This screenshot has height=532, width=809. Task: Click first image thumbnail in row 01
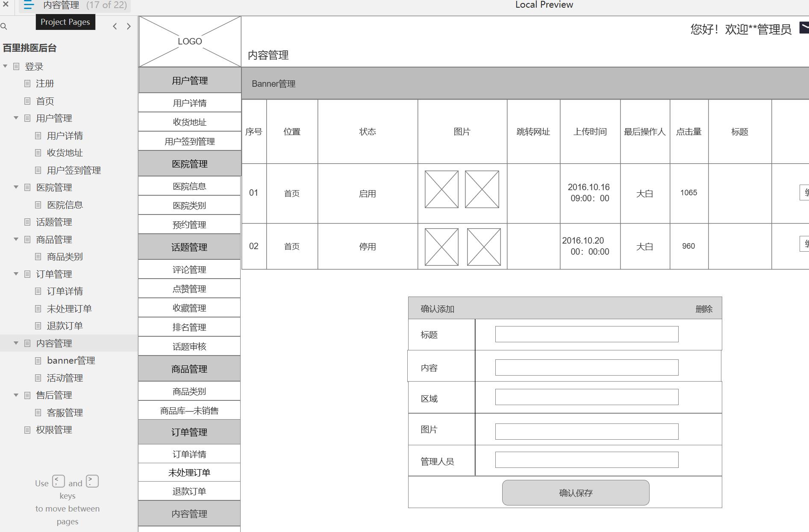pos(441,189)
